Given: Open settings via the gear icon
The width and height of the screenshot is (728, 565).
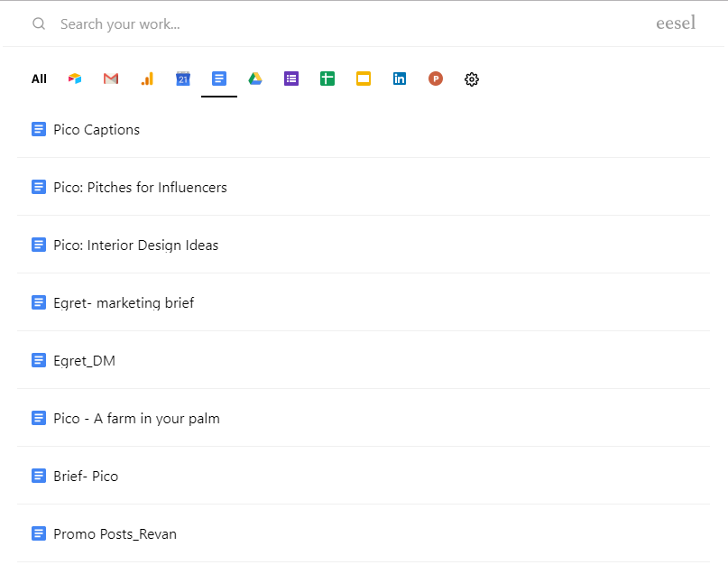Looking at the screenshot, I should 472,79.
